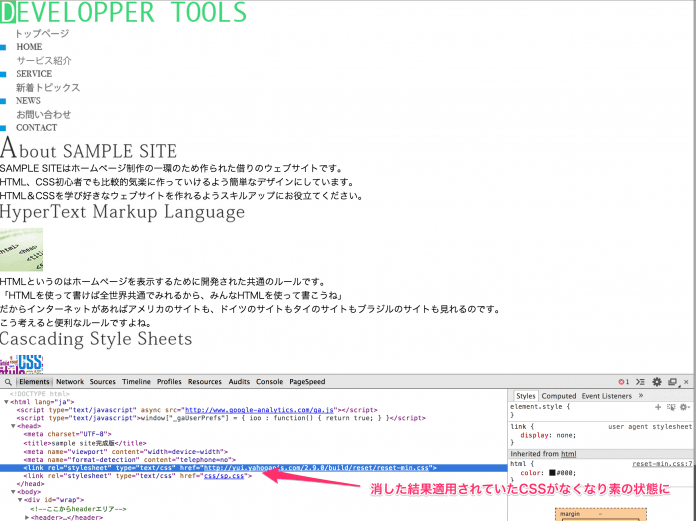Click the #000 color swatch
The image size is (696, 521).
552,473
